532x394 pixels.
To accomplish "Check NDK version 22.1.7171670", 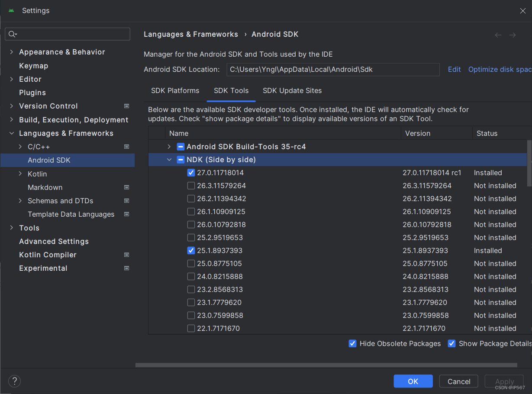I will coord(191,328).
